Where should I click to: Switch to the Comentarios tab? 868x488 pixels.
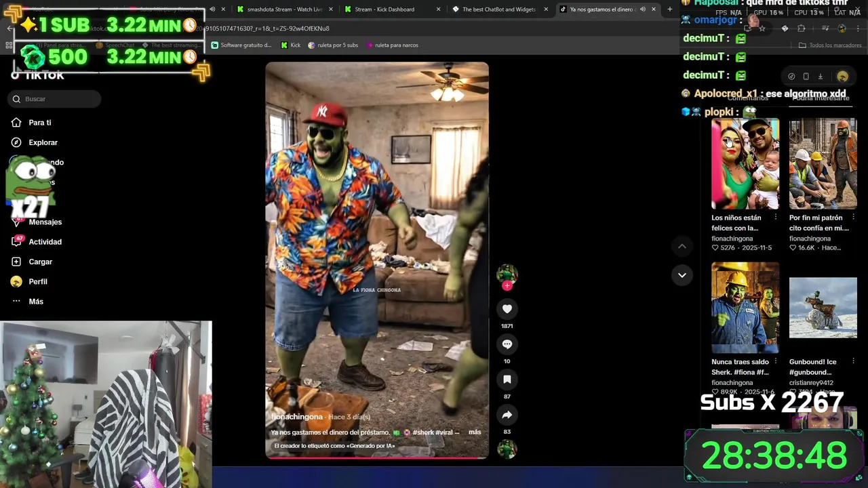(747, 98)
